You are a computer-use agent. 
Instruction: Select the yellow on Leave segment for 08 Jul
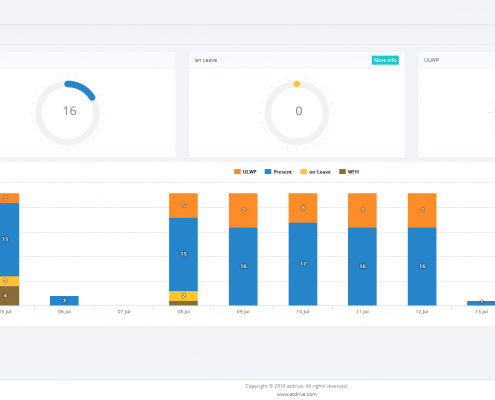(183, 296)
